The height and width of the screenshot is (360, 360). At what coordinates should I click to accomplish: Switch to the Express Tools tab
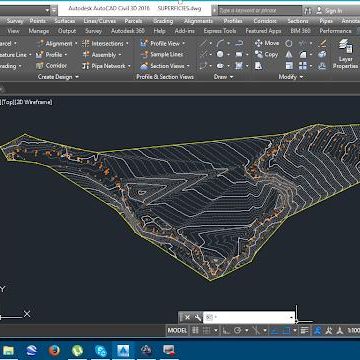coord(220,31)
